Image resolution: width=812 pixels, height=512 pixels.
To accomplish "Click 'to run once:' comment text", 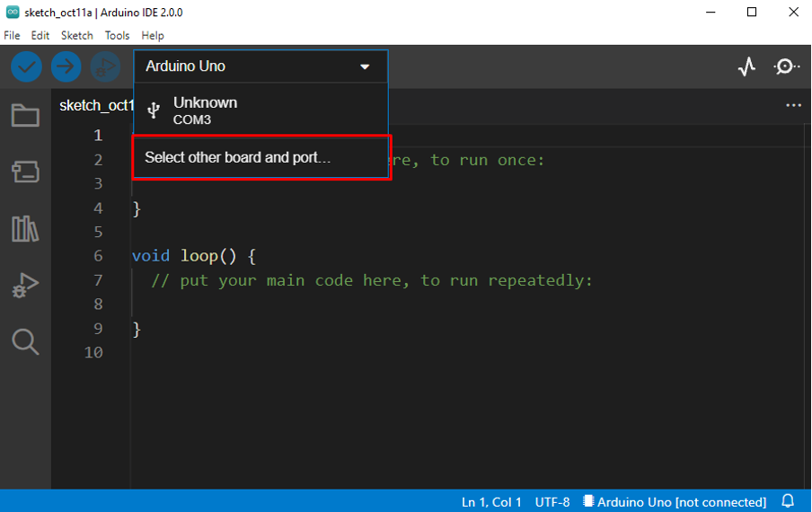I will [488, 160].
